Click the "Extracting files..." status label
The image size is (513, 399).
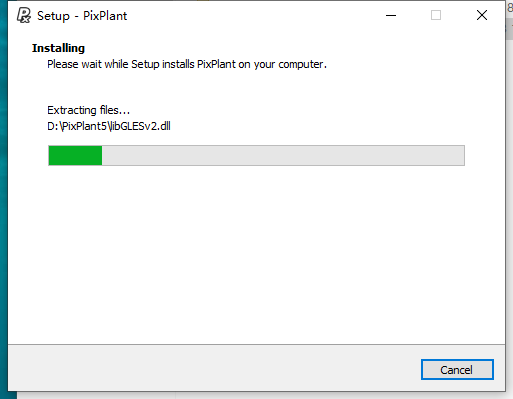[x=88, y=110]
